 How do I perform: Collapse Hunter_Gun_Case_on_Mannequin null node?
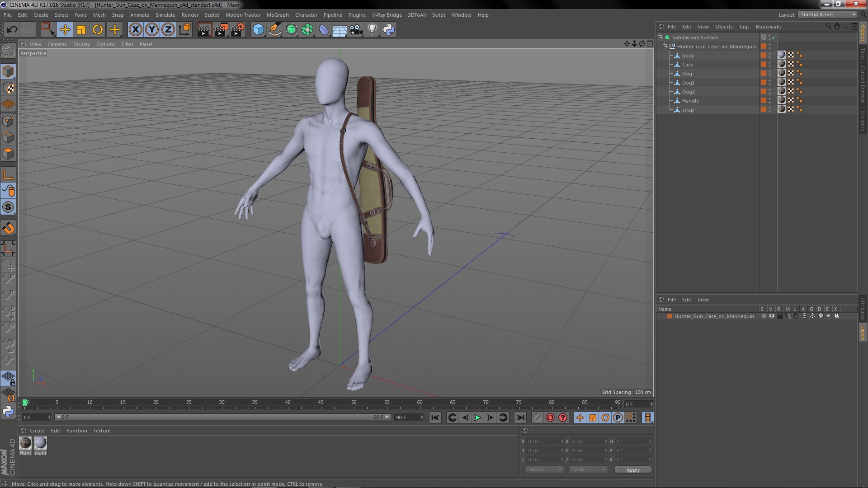click(x=665, y=47)
